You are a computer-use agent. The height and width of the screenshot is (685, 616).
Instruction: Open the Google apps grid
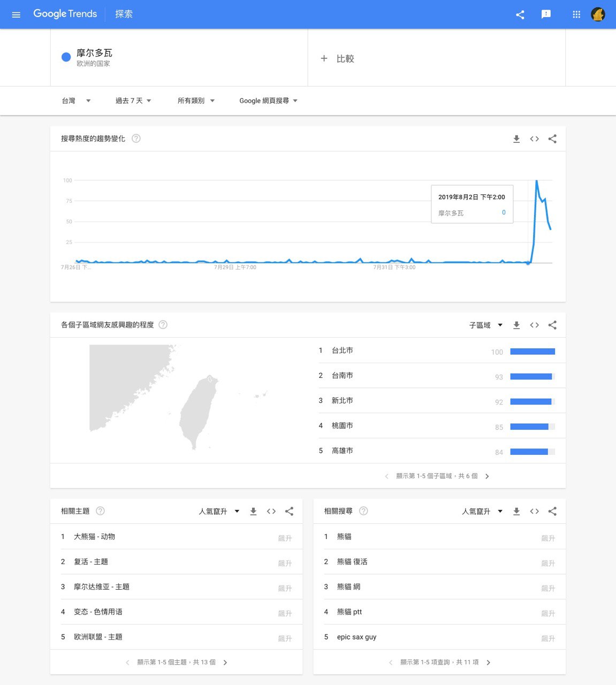tap(576, 14)
